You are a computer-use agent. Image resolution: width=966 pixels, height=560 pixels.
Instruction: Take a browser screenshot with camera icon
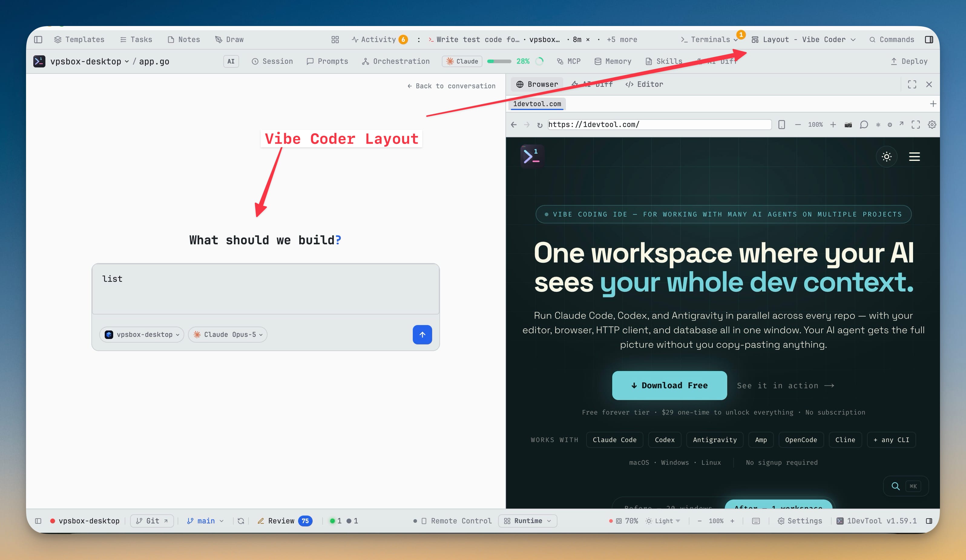coord(848,125)
